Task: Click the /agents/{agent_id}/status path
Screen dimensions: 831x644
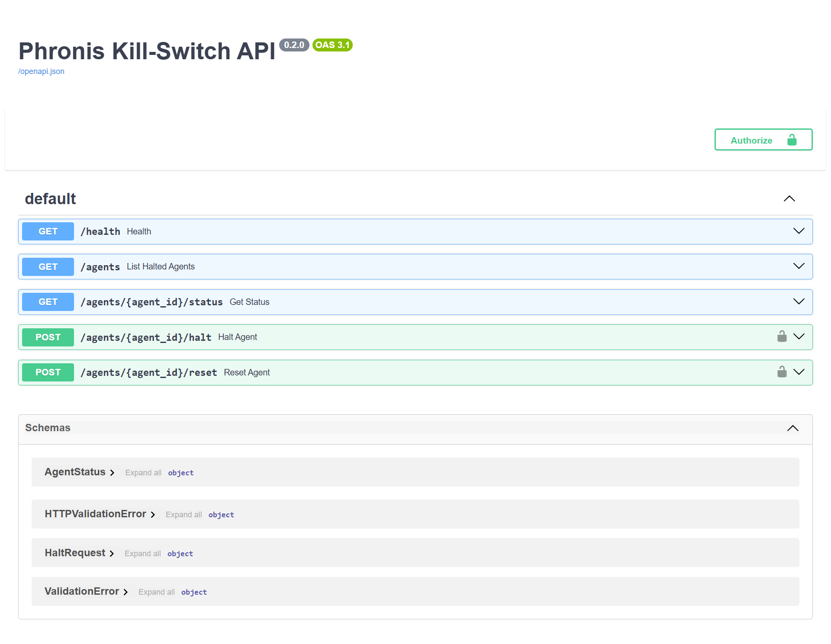Action: (152, 302)
